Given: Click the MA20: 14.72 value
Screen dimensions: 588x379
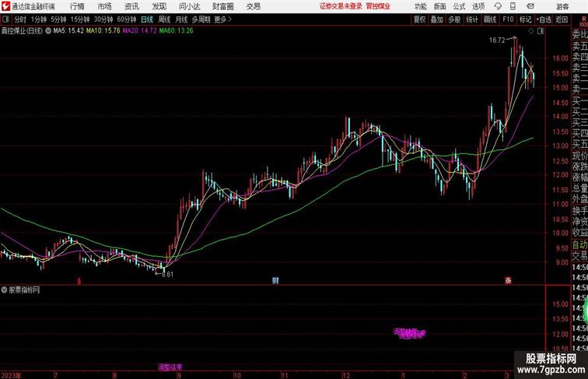Looking at the screenshot, I should click(x=139, y=31).
